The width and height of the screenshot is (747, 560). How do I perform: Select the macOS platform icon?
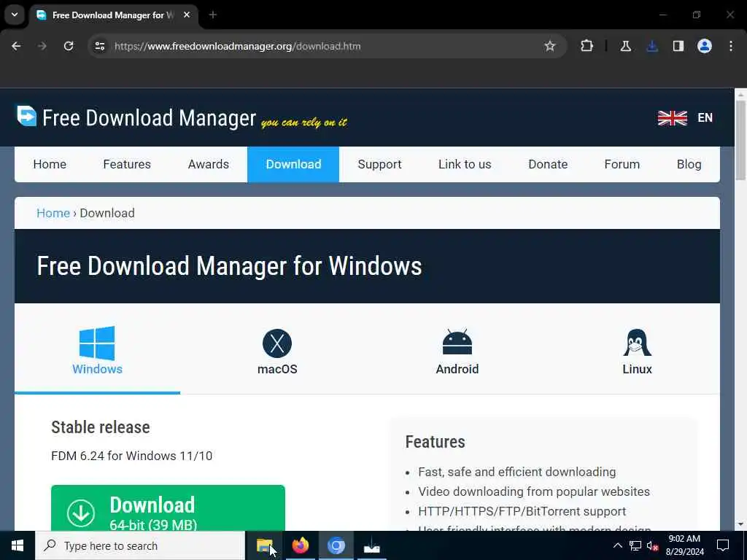277,343
